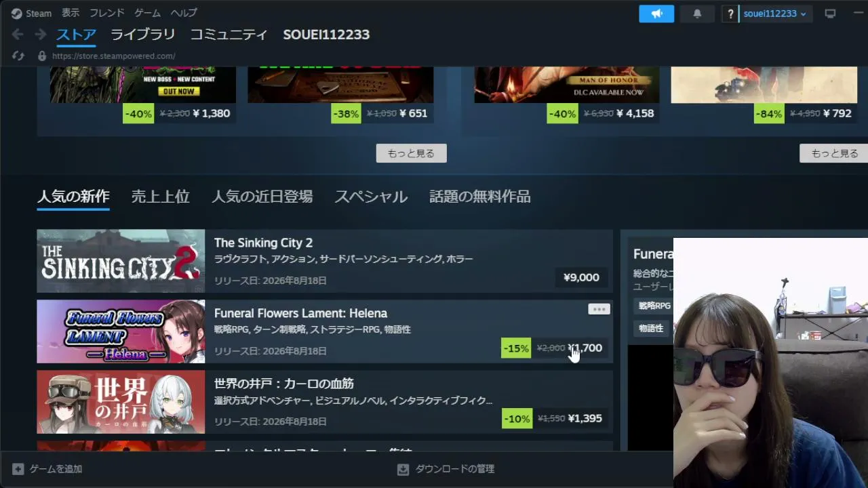The width and height of the screenshot is (868, 488).
Task: Click Funeral Flowers Lament Helena thumbnail
Action: pyautogui.click(x=121, y=331)
